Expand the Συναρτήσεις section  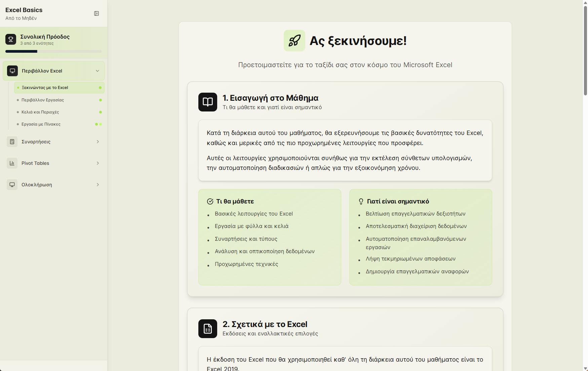click(98, 142)
